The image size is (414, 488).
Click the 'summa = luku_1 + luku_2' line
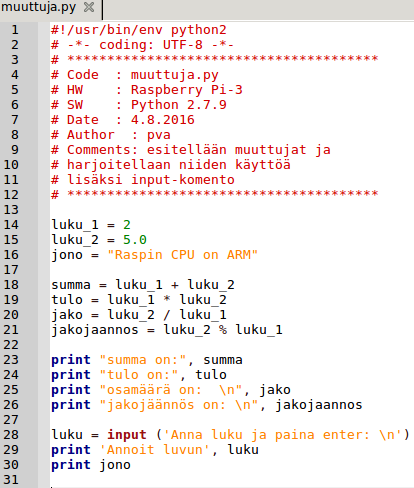143,285
